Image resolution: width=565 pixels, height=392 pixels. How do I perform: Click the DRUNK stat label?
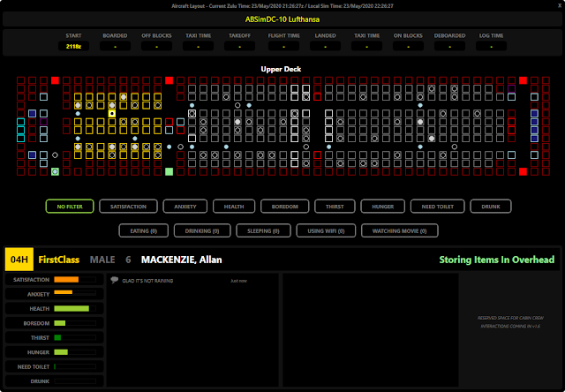40,381
